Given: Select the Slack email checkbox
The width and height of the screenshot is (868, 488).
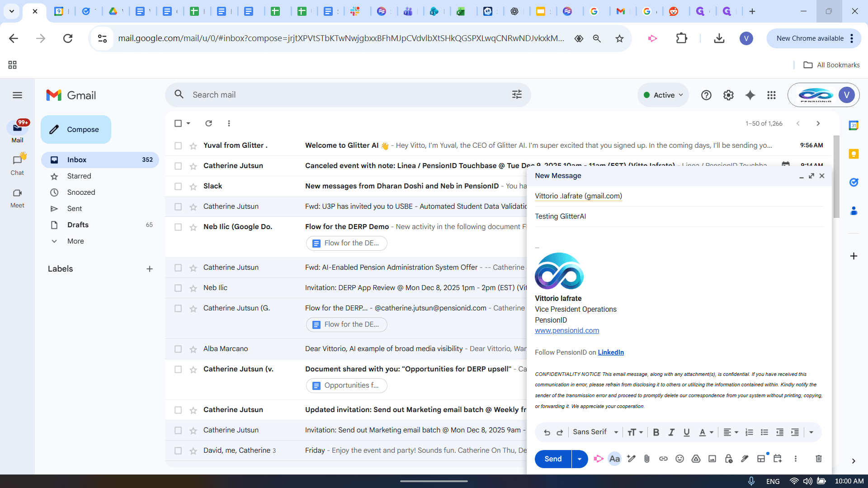Looking at the screenshot, I should pos(178,186).
